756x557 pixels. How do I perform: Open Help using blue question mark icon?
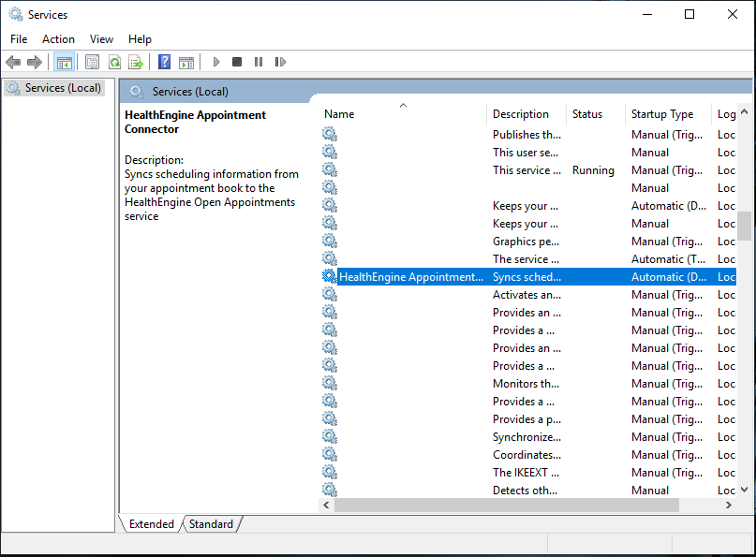[164, 63]
